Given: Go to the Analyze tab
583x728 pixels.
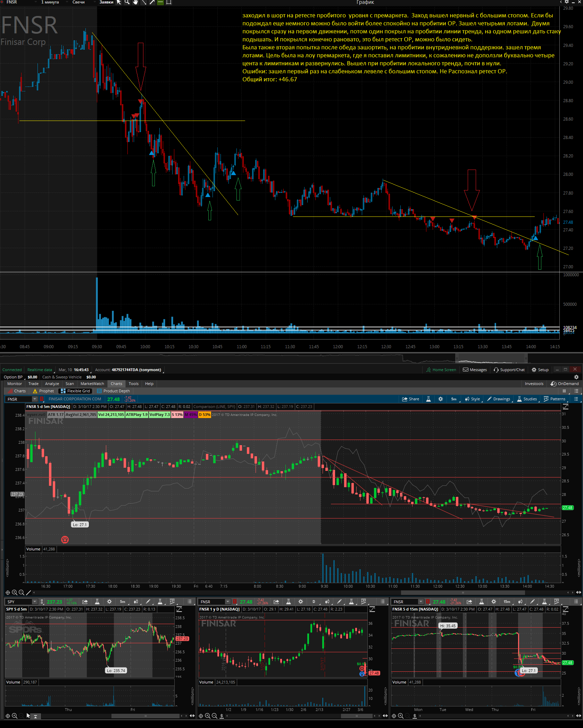Looking at the screenshot, I should tap(52, 384).
